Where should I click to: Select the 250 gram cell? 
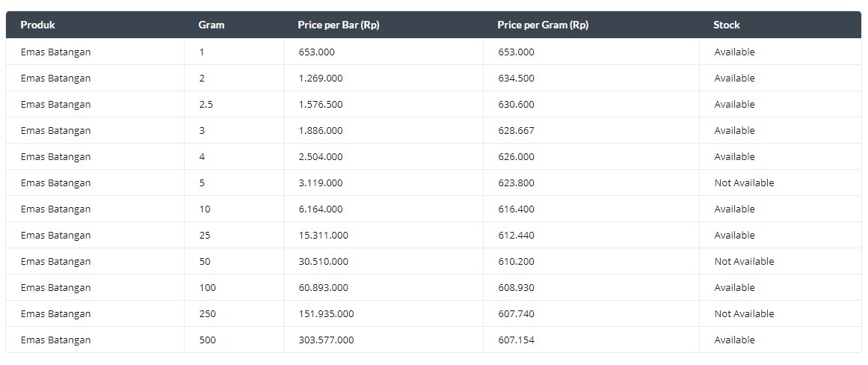[207, 313]
